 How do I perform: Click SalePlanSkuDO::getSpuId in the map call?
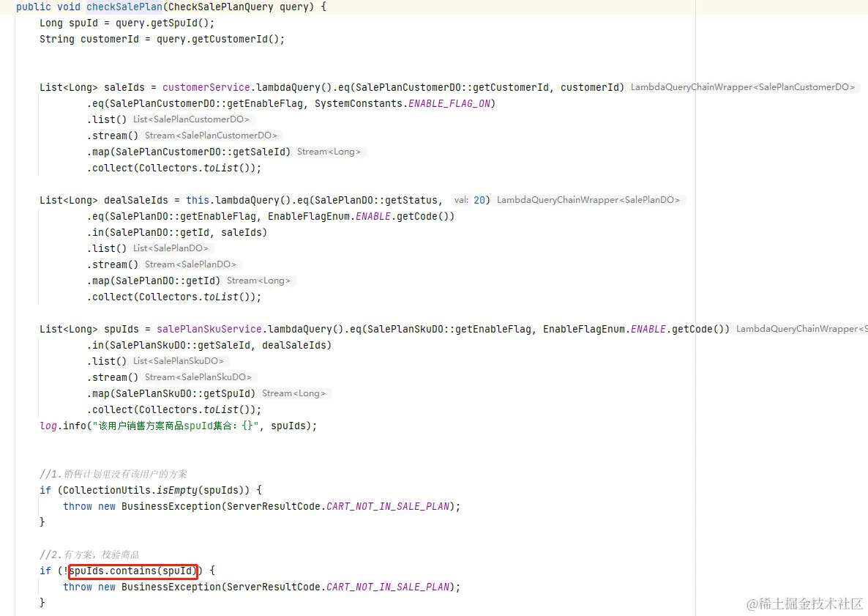tap(183, 393)
